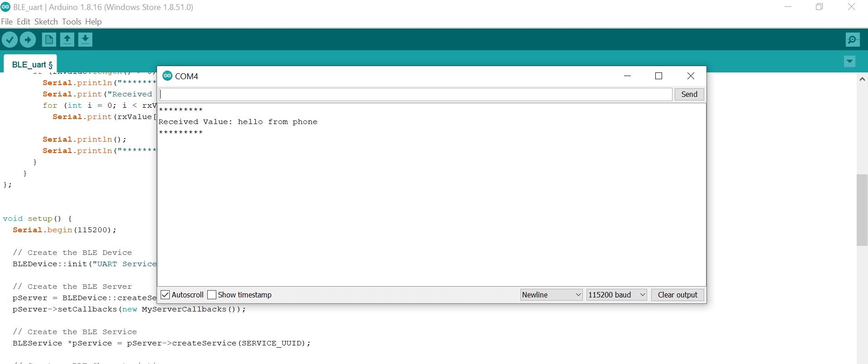Open the Tools menu
This screenshot has width=868, height=364.
pos(72,22)
